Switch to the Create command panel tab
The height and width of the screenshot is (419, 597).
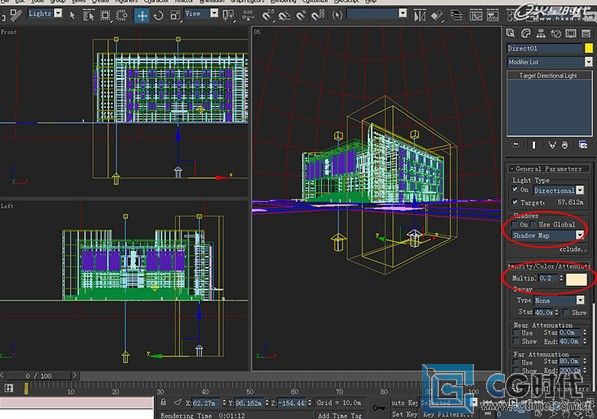point(511,34)
